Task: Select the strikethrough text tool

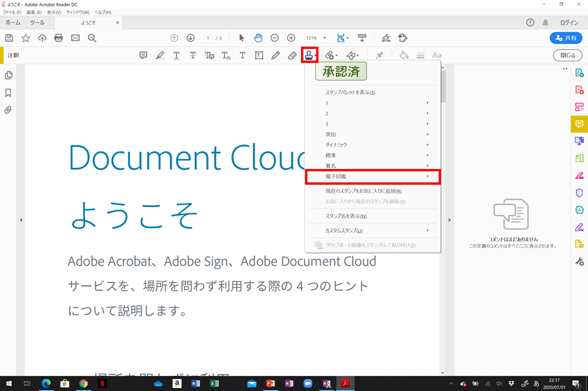Action: point(192,55)
